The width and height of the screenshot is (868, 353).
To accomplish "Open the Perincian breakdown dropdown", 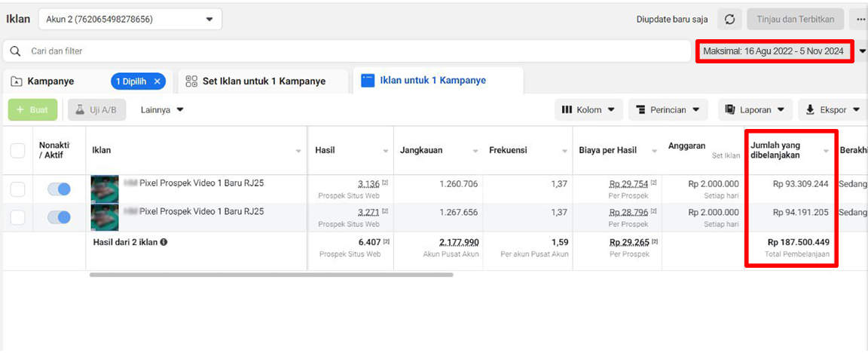I will coord(668,110).
